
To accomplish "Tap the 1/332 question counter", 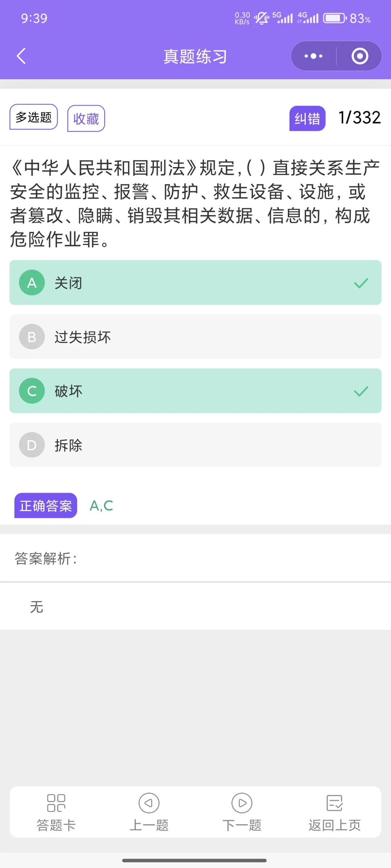I will (x=359, y=118).
